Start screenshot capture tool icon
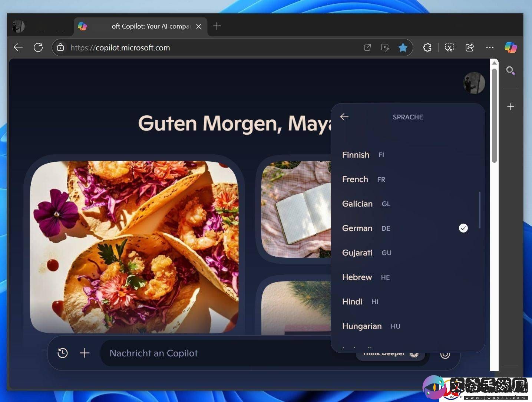 [x=449, y=47]
